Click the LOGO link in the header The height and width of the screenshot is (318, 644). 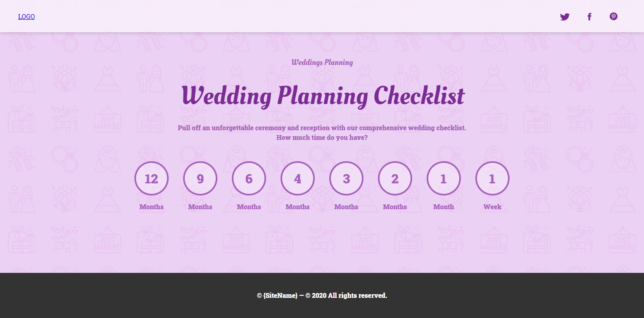tap(26, 17)
